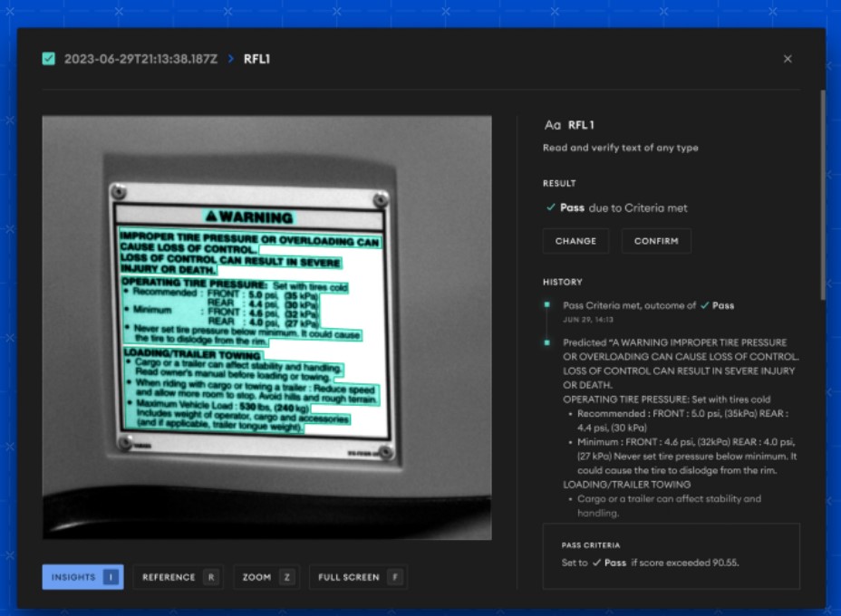The width and height of the screenshot is (841, 616).
Task: Close the inspection detail dialog
Action: click(788, 59)
